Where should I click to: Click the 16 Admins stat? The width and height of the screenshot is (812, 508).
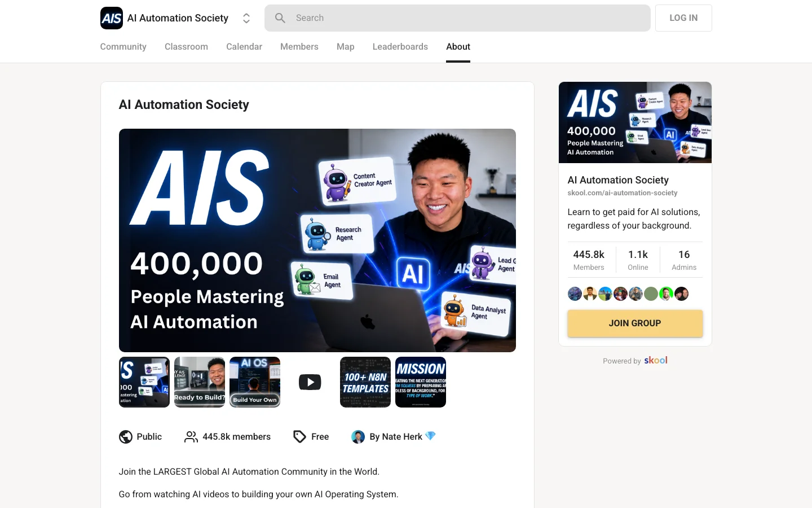pyautogui.click(x=684, y=260)
